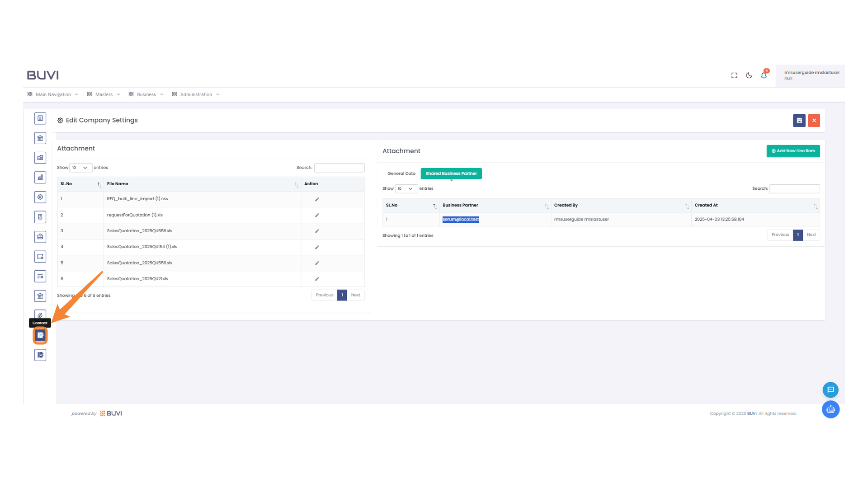This screenshot has height=488, width=868.
Task: Open the attachment paperclip sidebar icon
Action: pyautogui.click(x=40, y=315)
